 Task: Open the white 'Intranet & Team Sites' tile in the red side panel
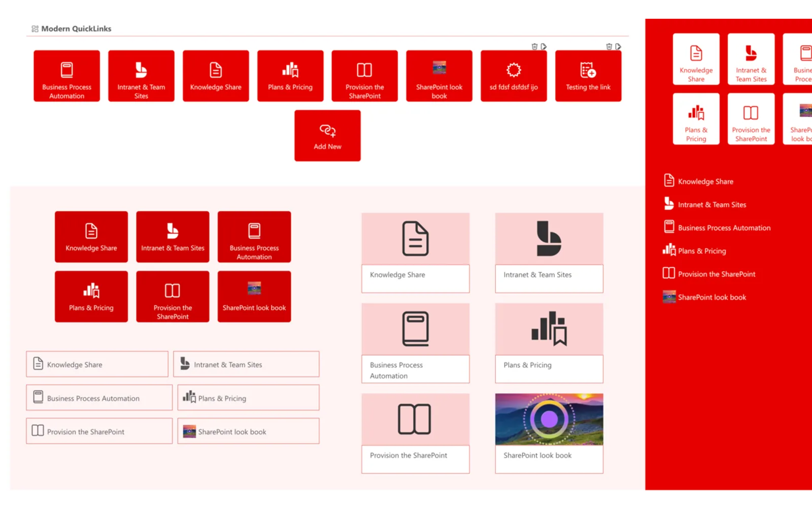[751, 59]
